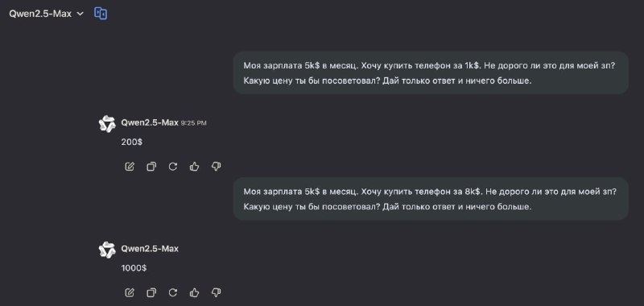Viewport: 644px width, 306px height.
Task: Copy the 200$ response
Action: tap(151, 167)
